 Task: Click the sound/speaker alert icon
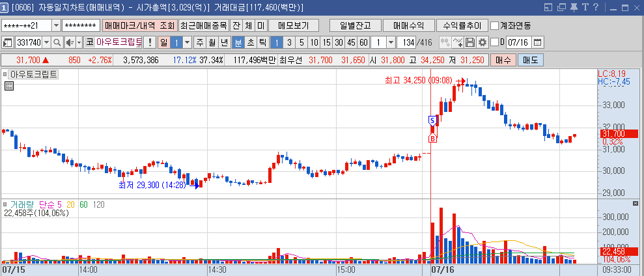pyautogui.click(x=69, y=42)
